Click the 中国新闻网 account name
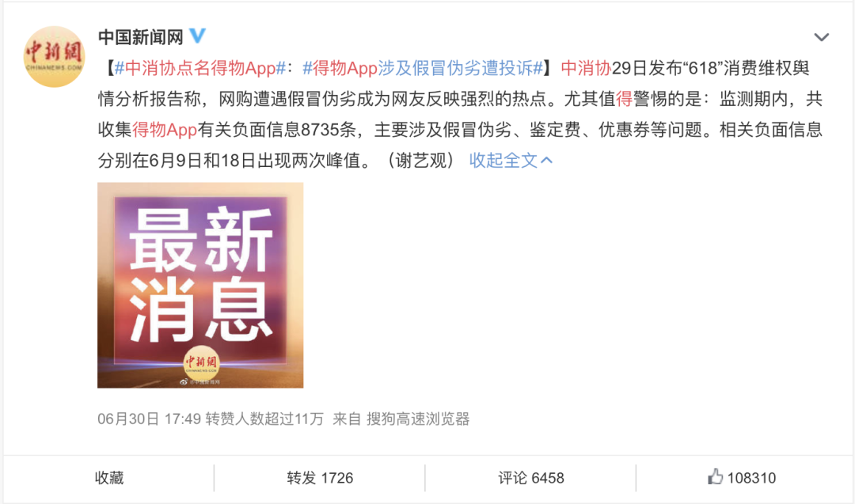The height and width of the screenshot is (504, 855). pos(141,37)
